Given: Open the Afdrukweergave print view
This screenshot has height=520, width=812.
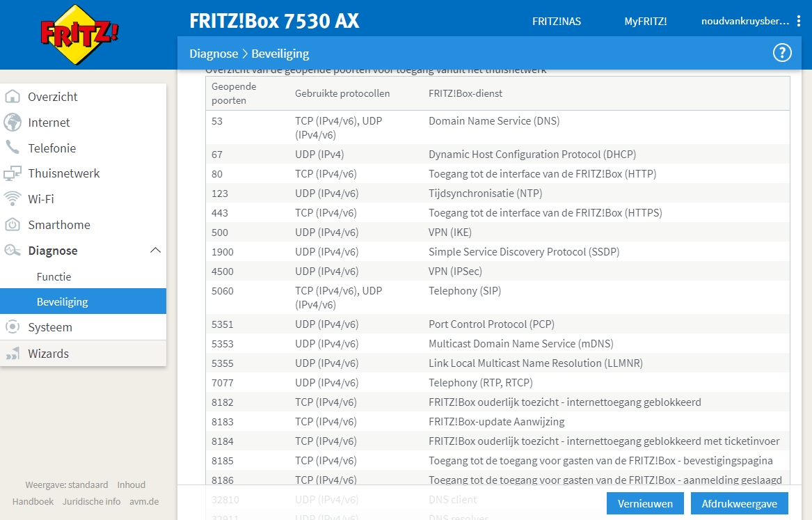Looking at the screenshot, I should 739,503.
